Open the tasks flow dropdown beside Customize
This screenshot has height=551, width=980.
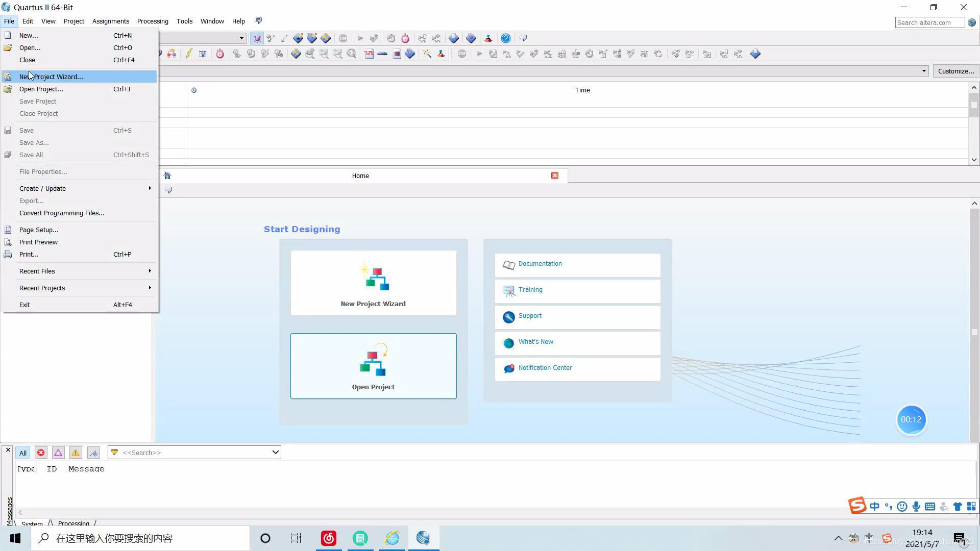(x=924, y=71)
